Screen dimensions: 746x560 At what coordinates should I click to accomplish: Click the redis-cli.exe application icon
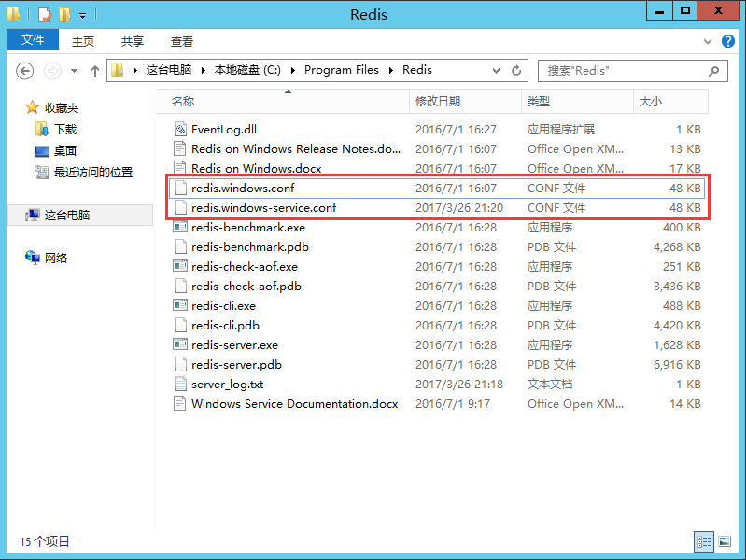(x=180, y=305)
